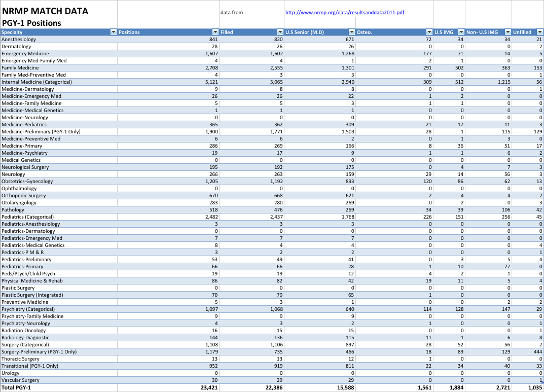Open the Specialty column filter dropdown

pos(114,32)
